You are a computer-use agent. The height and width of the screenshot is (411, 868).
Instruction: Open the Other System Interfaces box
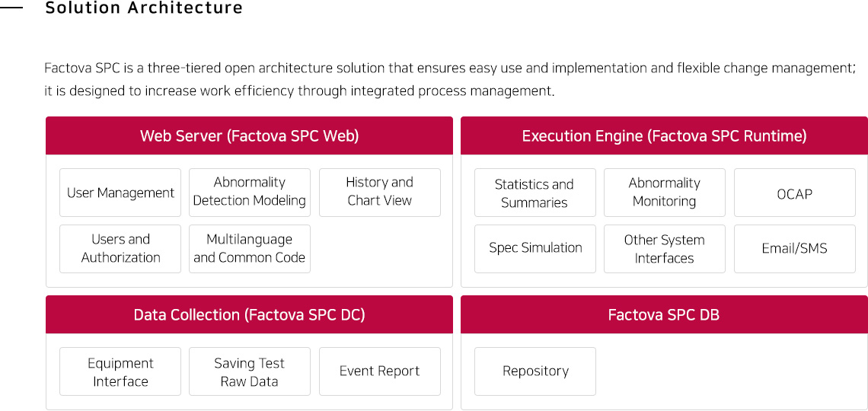(664, 248)
